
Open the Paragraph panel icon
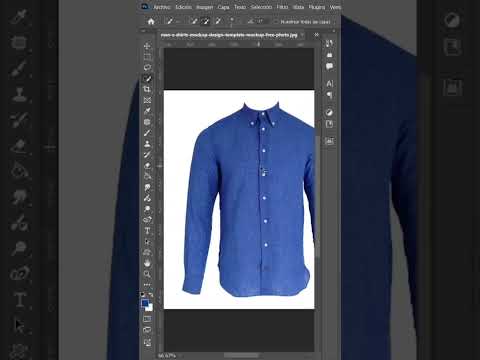click(x=329, y=95)
